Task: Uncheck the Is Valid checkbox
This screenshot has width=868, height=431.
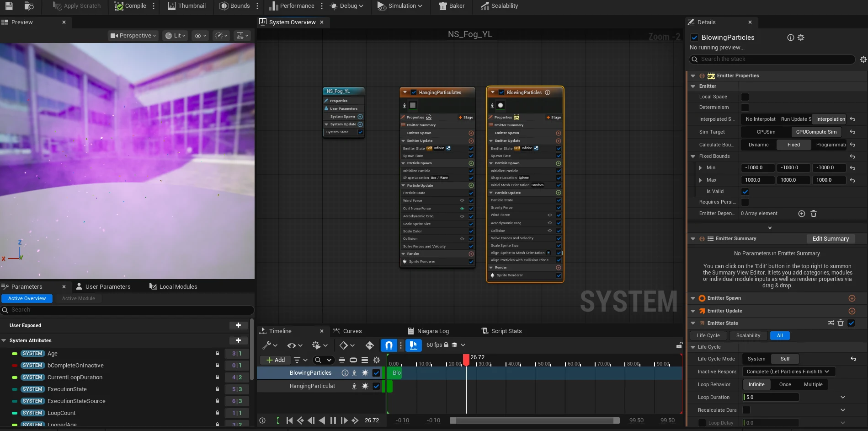Action: tap(745, 192)
